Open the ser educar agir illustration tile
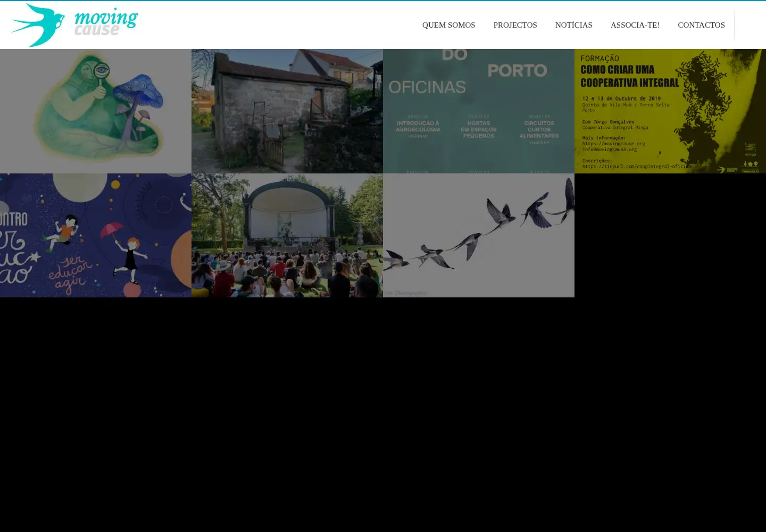The image size is (766, 532). 96,235
